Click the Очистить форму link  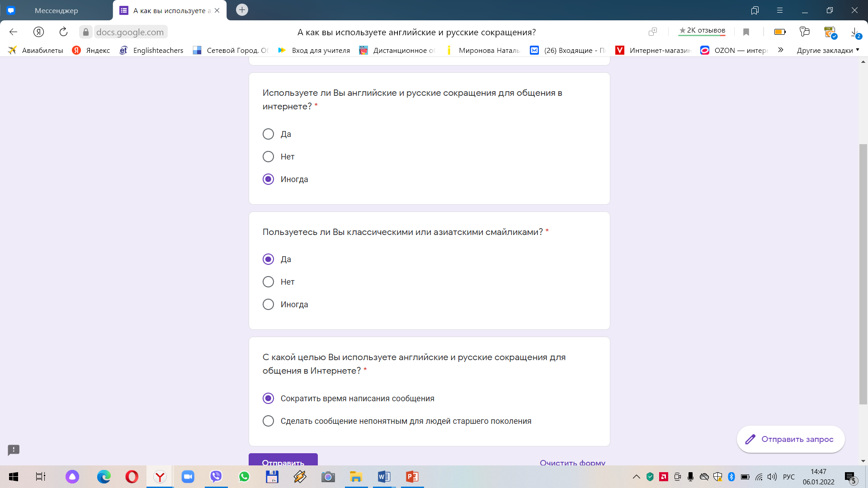coord(572,461)
